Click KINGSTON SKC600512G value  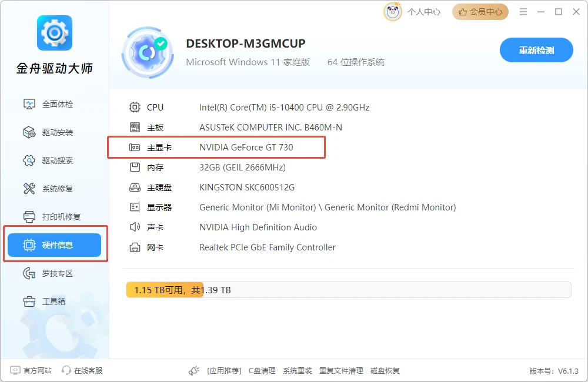(247, 187)
